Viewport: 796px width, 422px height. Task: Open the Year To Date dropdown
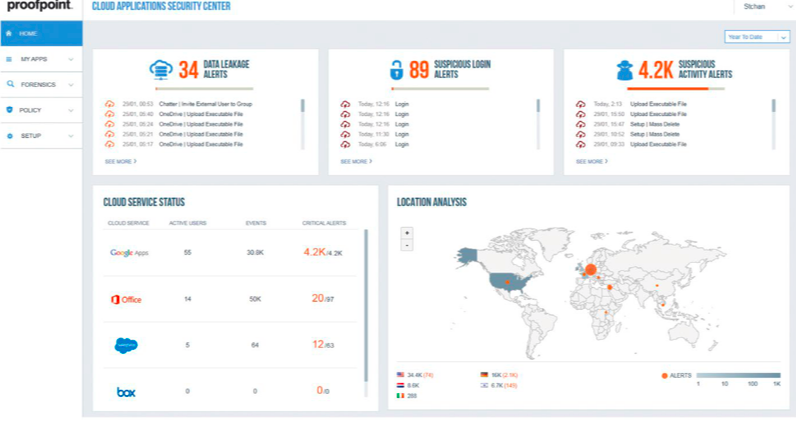click(x=757, y=37)
